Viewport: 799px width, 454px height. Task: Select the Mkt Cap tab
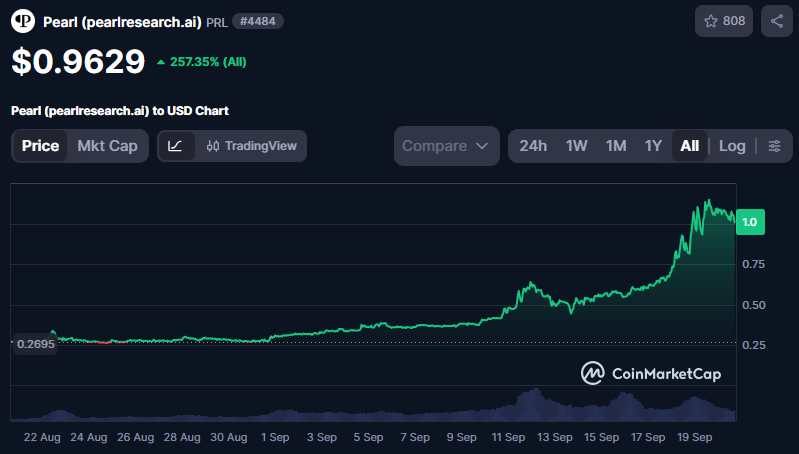(108, 146)
